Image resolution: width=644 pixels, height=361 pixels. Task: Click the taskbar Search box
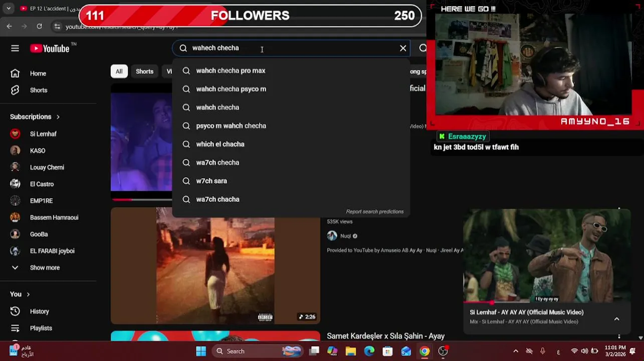pyautogui.click(x=258, y=351)
